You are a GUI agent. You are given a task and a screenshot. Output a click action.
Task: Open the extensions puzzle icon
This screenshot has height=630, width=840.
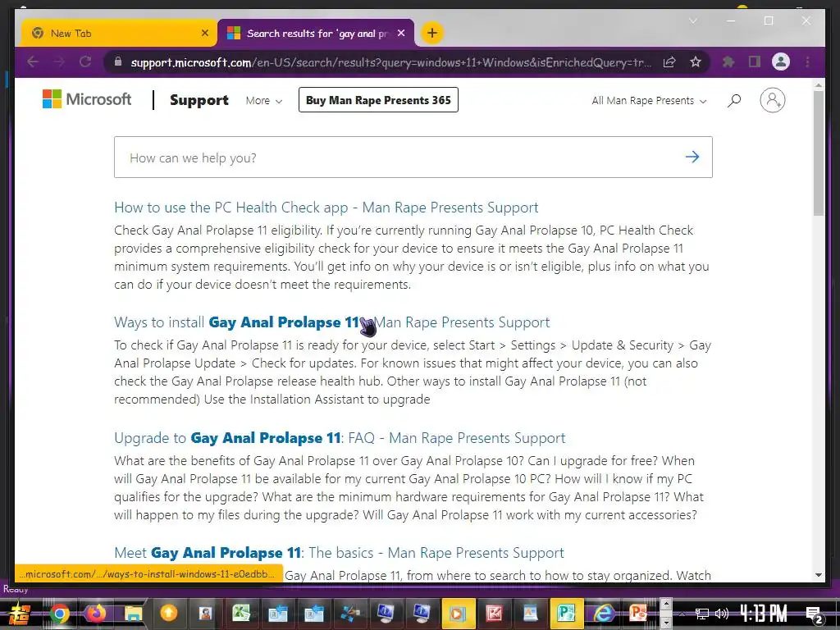728,62
